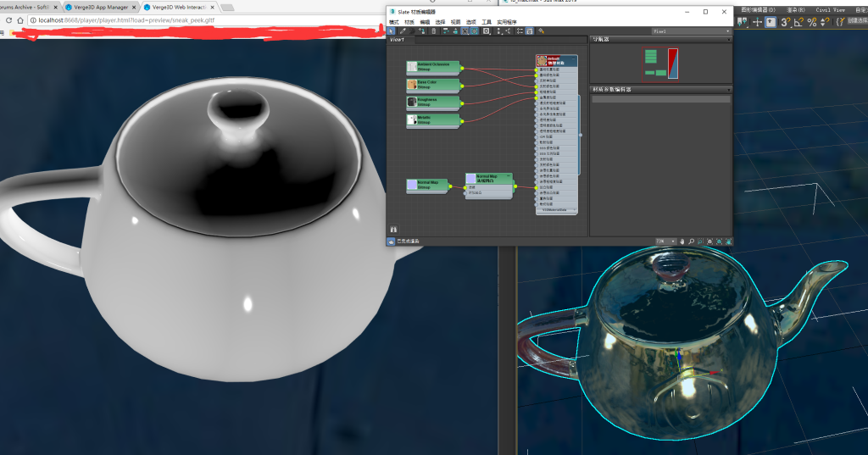Lay out all nodes with Layout All icon

(499, 31)
